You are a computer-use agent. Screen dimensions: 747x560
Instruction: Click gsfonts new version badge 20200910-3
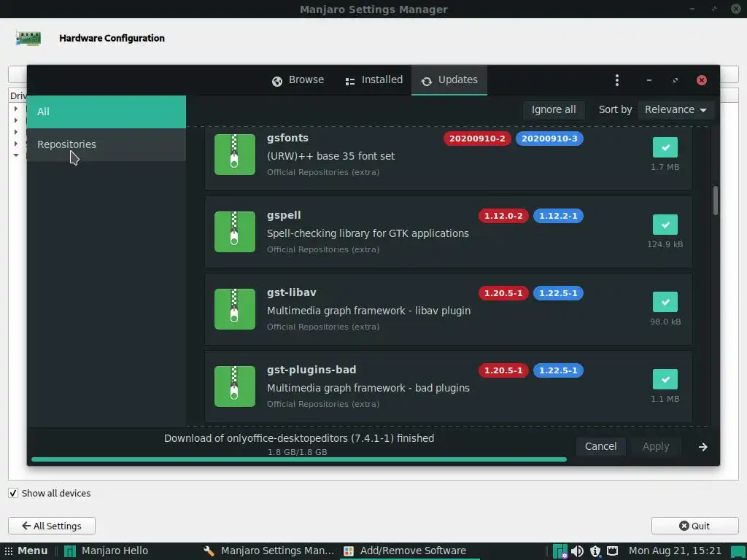549,139
